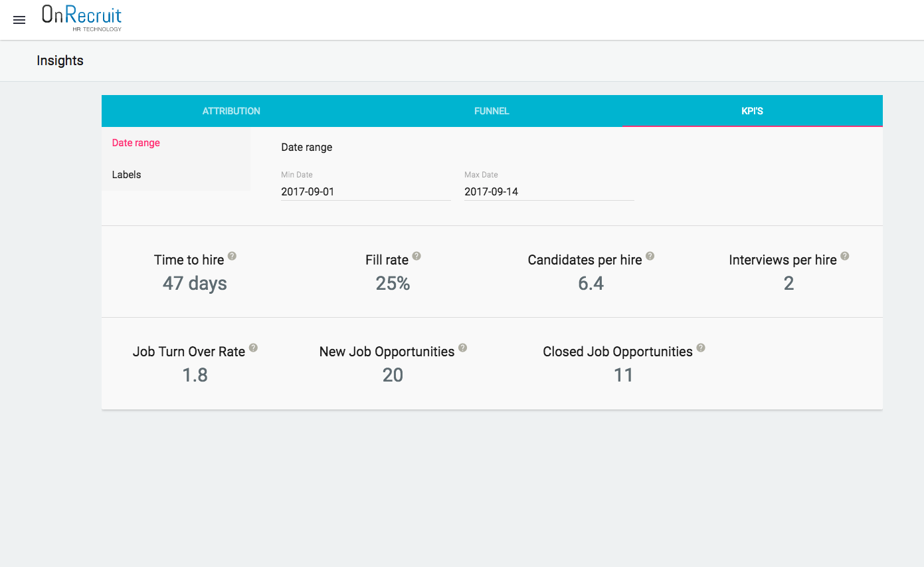Click the 47 days Time to hire value

pyautogui.click(x=194, y=283)
